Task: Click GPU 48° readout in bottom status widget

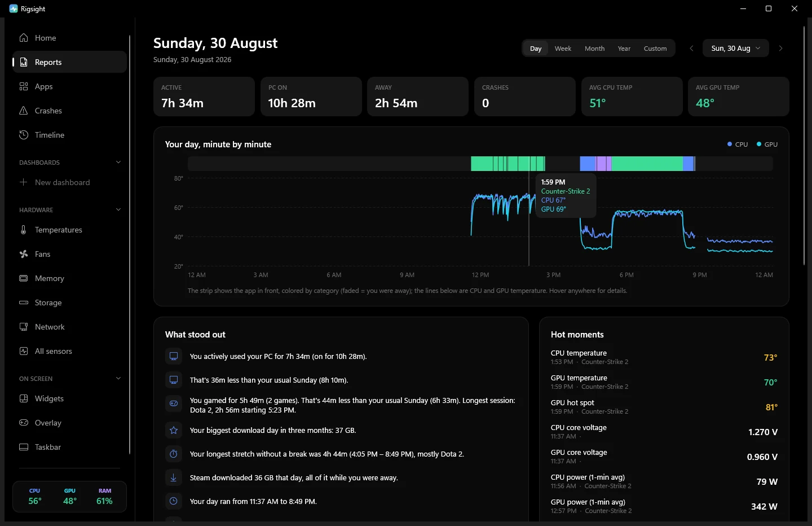Action: (x=70, y=497)
